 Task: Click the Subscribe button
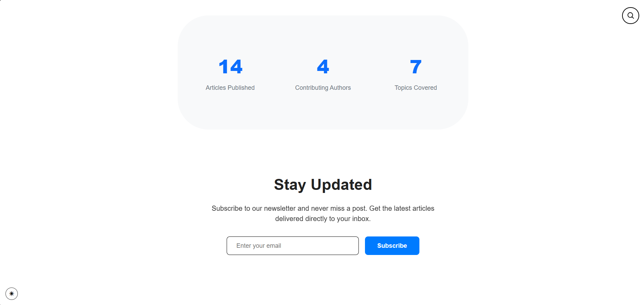pos(392,246)
